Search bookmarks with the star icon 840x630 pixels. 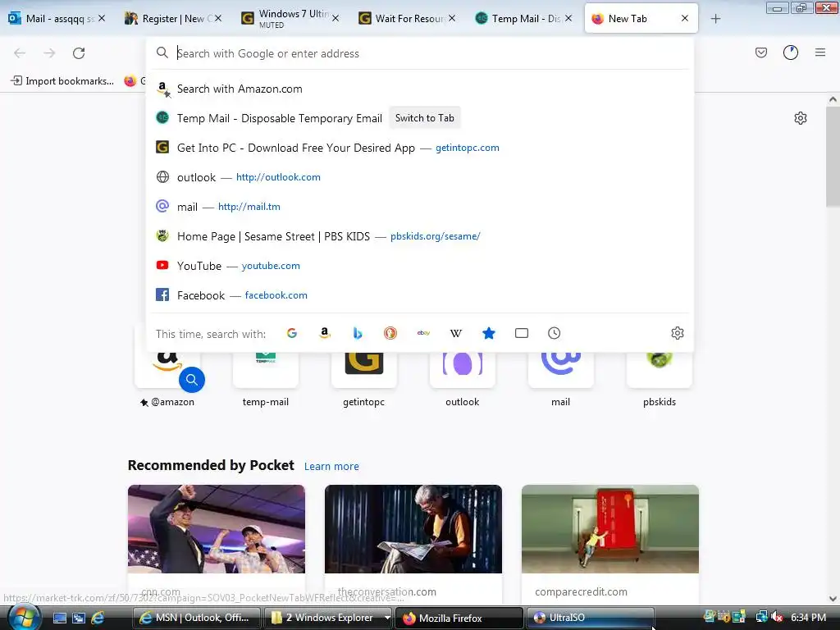489,333
